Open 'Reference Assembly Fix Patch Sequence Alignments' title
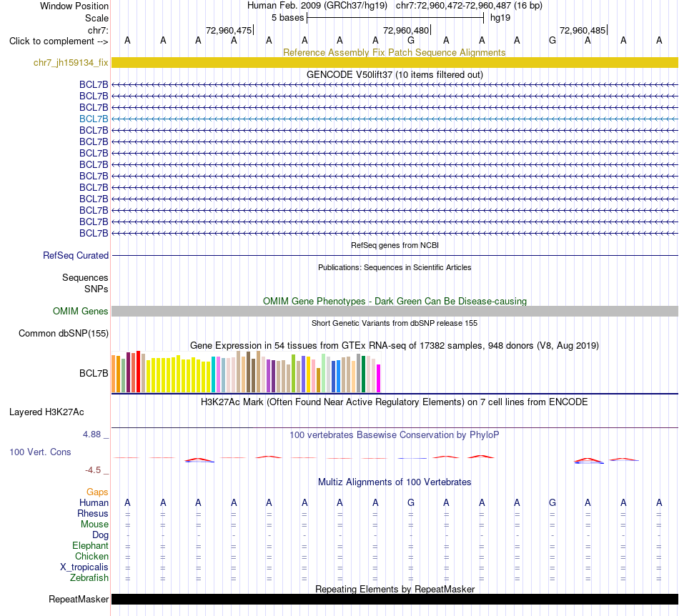Screen dimensions: 679x616 (x=394, y=52)
